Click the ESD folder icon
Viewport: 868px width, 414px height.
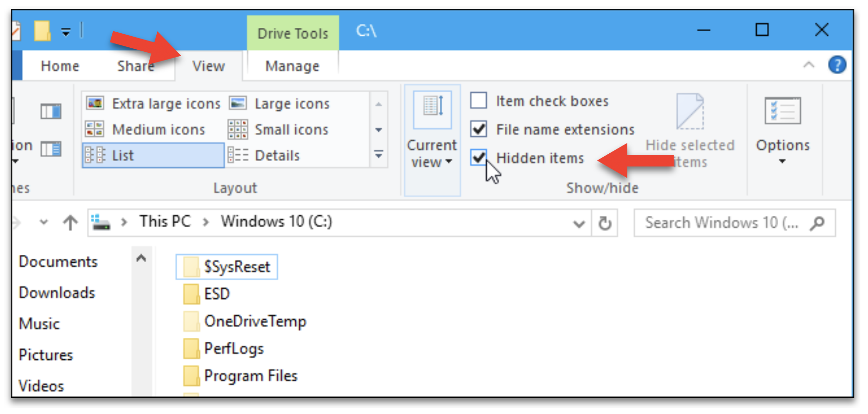[x=191, y=294]
